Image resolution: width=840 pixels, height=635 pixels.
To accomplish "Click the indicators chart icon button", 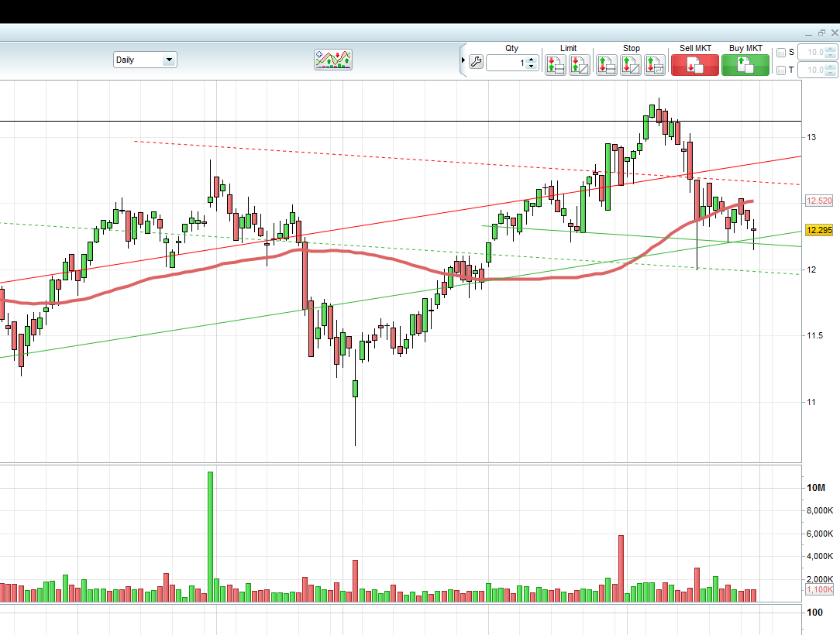I will [x=333, y=60].
